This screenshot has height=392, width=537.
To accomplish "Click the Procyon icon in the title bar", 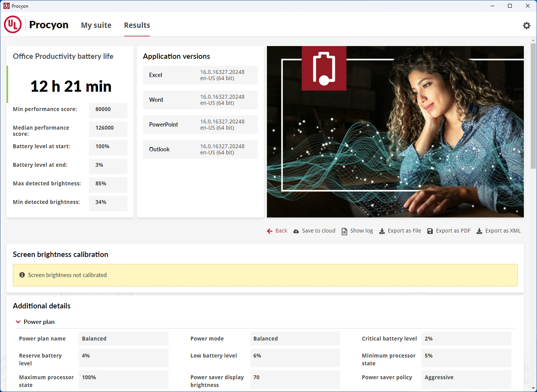I will [7, 6].
